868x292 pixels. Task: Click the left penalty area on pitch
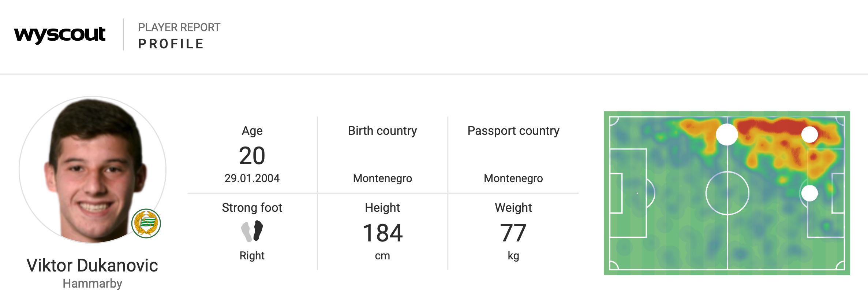[628, 193]
